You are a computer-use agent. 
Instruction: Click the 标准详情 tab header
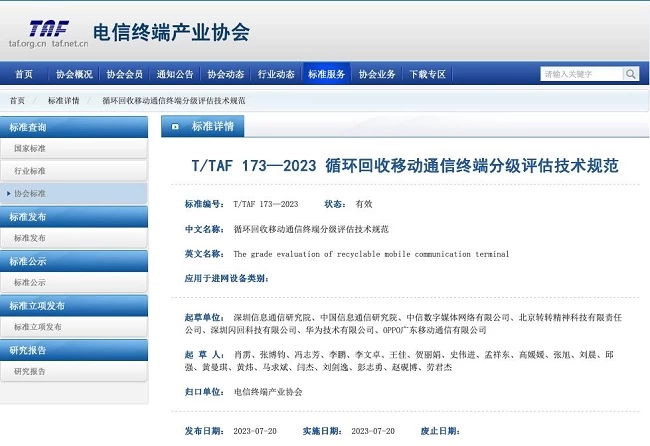click(x=212, y=127)
